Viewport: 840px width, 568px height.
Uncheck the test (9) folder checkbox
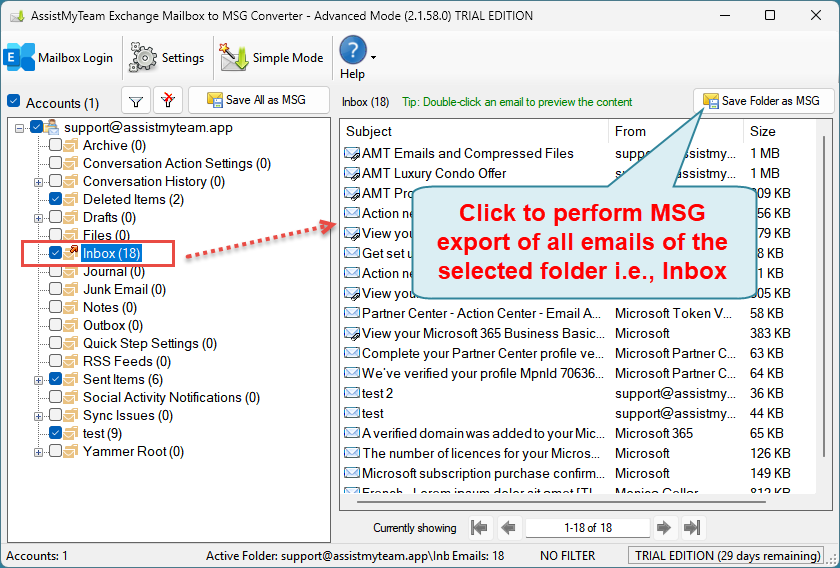coord(55,432)
